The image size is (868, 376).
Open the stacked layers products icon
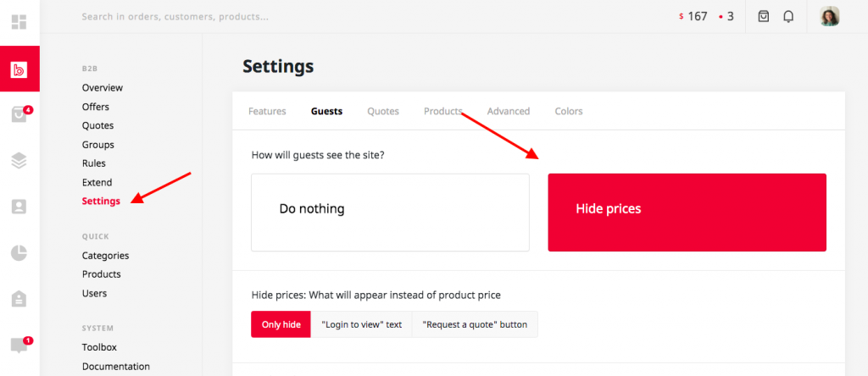(19, 161)
